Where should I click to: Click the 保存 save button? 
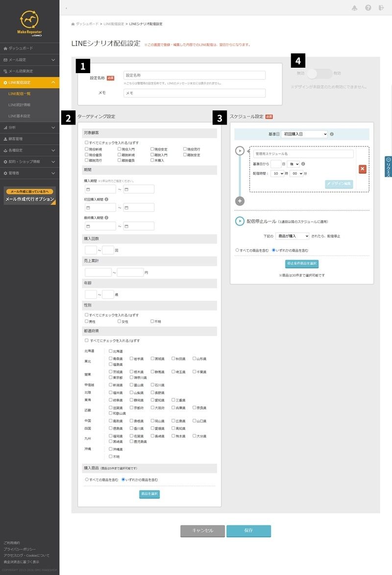coord(249,531)
